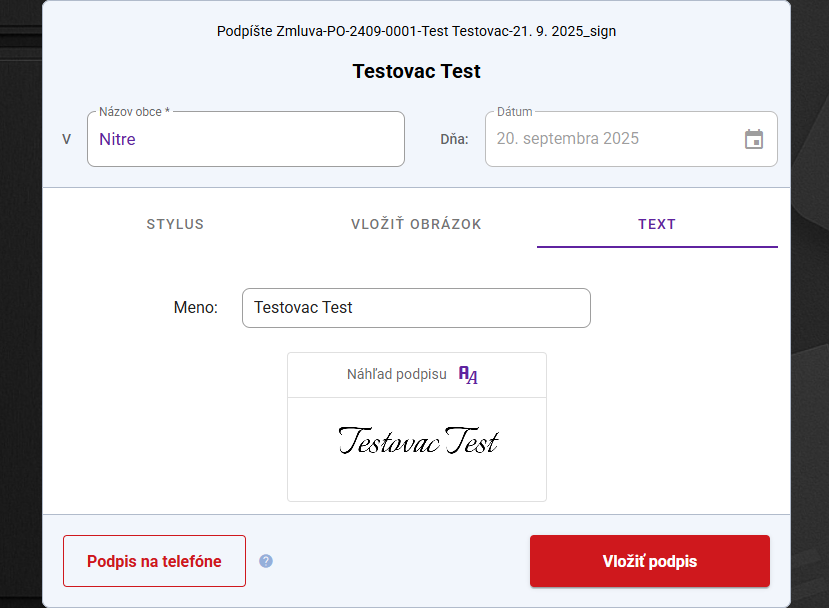Image resolution: width=829 pixels, height=608 pixels.
Task: Change signature font style icon
Action: coord(468,375)
